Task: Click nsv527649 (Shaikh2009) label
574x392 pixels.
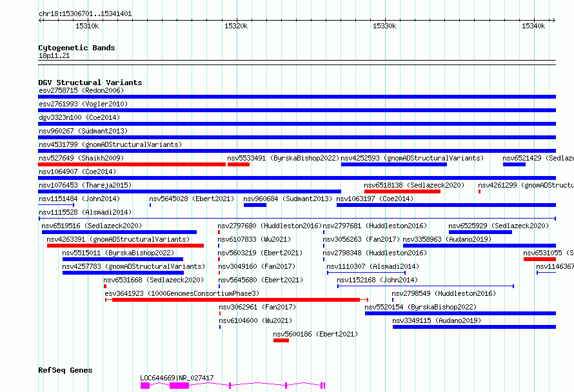Action: (x=81, y=158)
